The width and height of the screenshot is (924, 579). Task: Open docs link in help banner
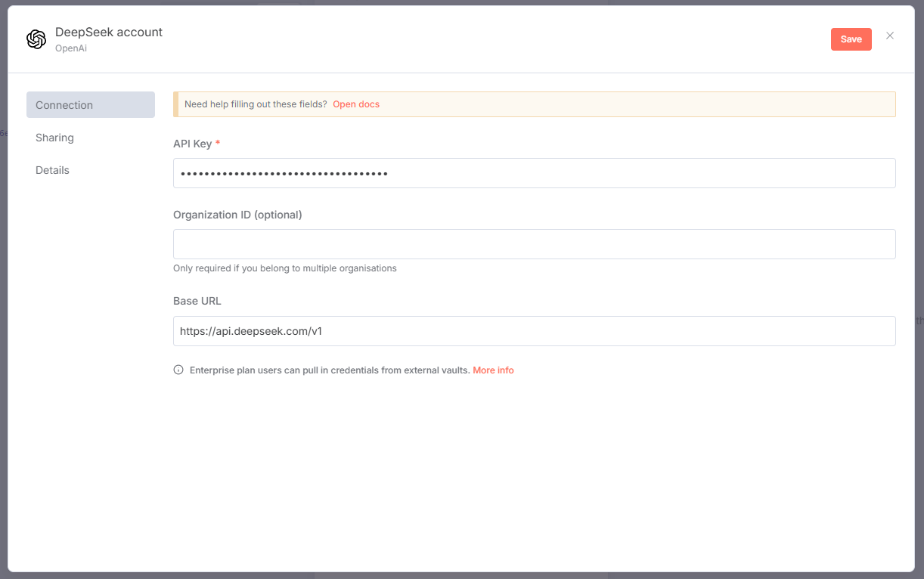click(356, 104)
